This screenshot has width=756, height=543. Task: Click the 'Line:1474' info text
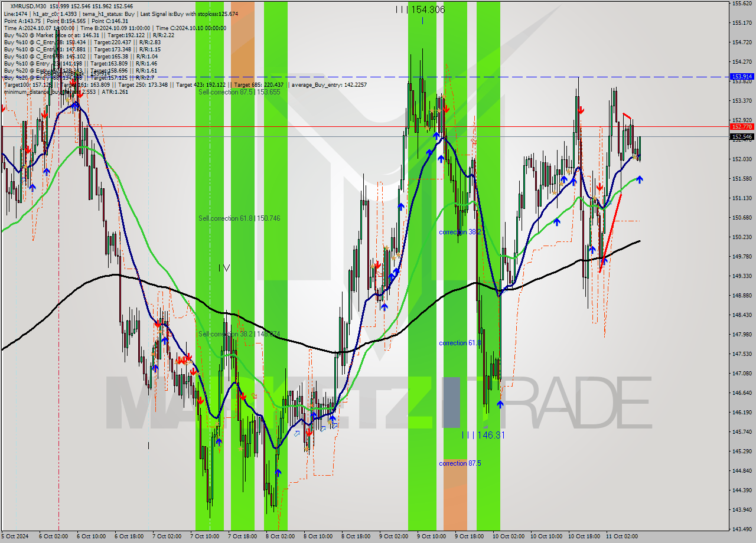(x=15, y=13)
